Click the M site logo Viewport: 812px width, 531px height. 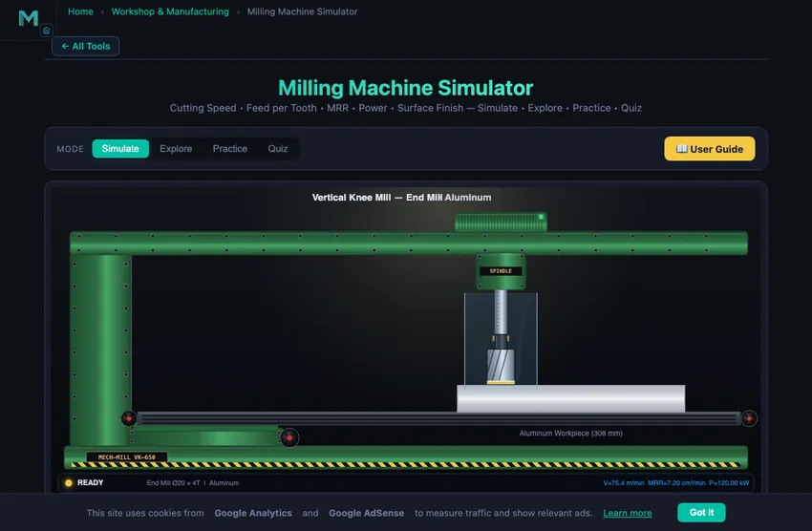tap(28, 19)
